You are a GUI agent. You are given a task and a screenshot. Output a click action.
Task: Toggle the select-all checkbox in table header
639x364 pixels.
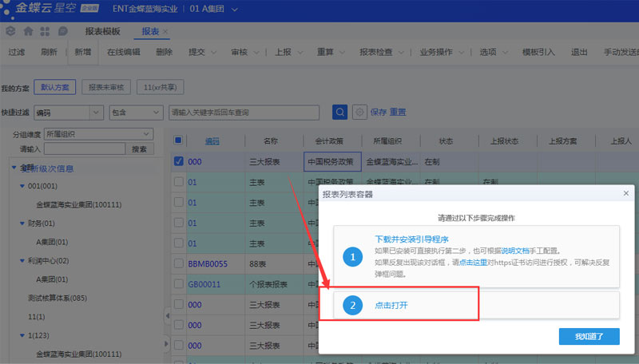click(x=179, y=140)
